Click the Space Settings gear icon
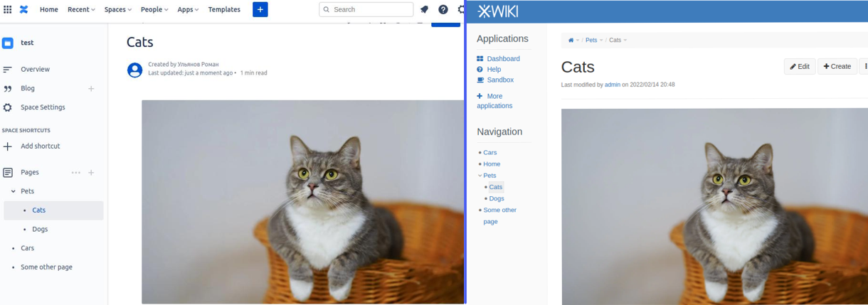 (x=8, y=107)
